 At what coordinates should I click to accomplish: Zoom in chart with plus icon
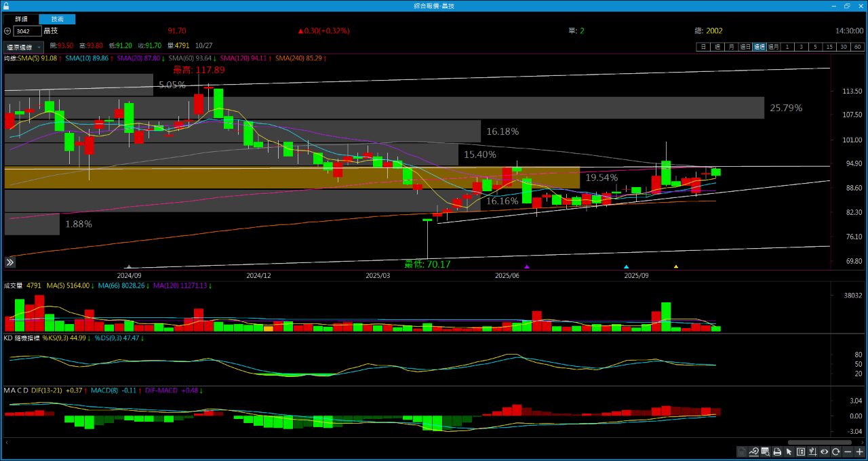[x=859, y=452]
